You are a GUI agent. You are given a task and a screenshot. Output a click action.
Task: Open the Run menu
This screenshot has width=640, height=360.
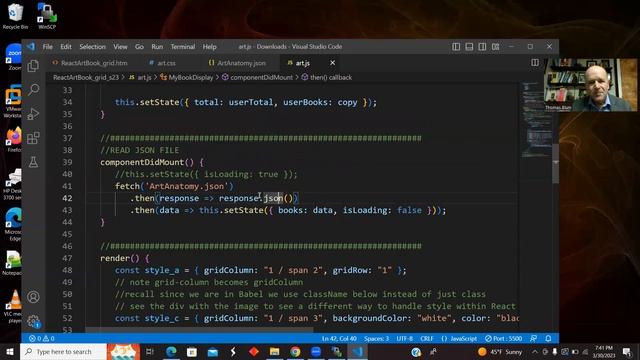coord(157,47)
